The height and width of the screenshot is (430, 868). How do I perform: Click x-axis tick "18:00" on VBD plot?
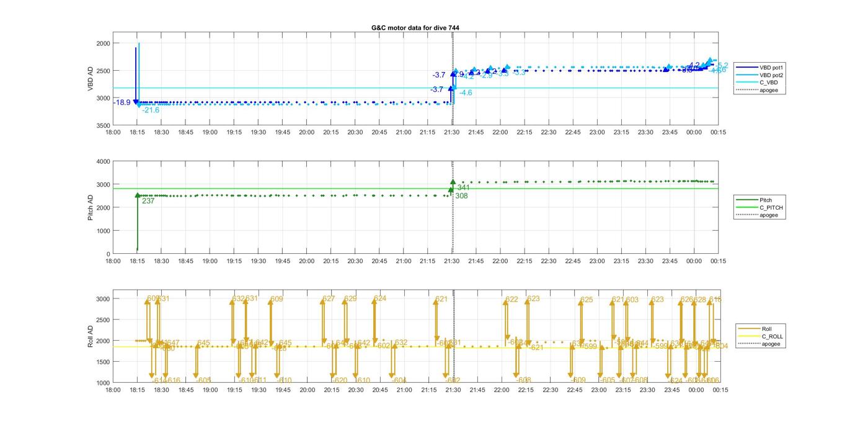coord(113,132)
